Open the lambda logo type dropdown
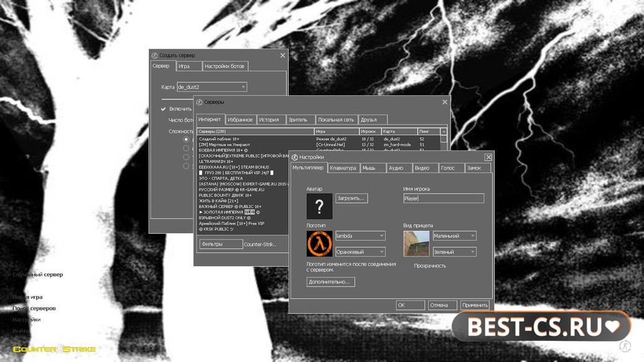644x362 pixels. click(360, 236)
